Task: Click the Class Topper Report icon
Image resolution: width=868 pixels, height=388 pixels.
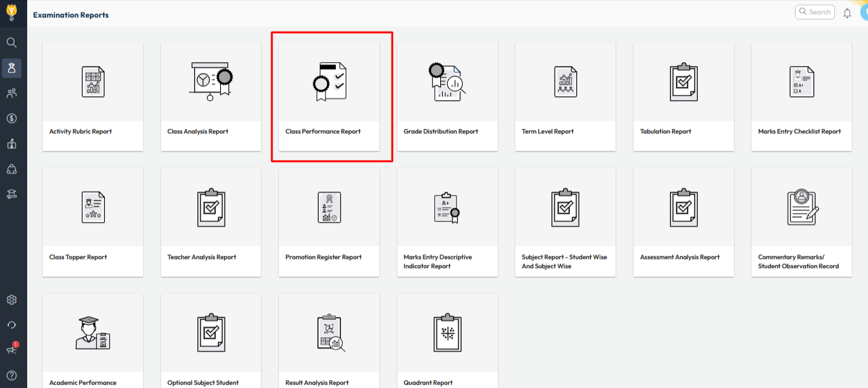Action: pos(93,207)
